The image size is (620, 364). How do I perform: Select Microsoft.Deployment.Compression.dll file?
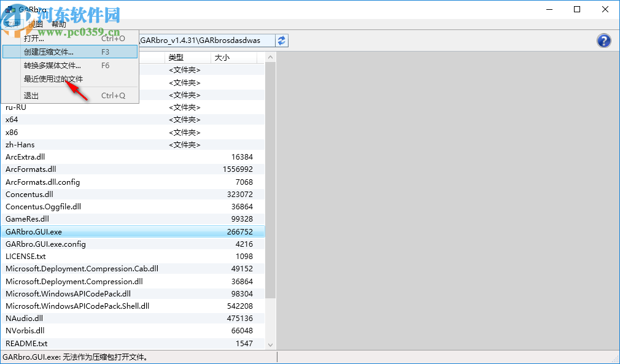(133, 281)
